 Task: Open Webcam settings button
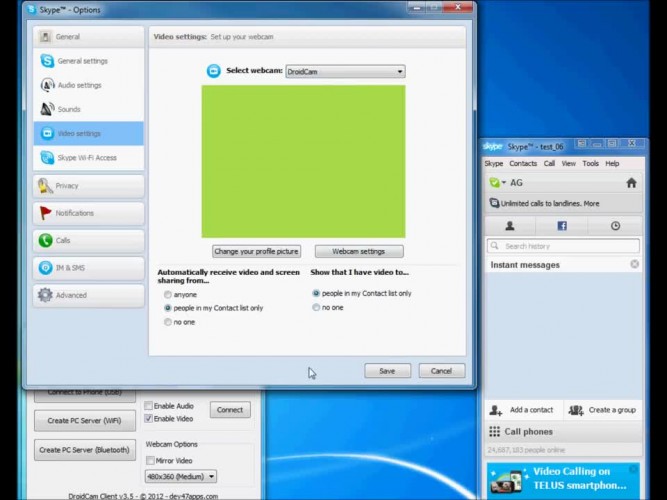[x=359, y=251]
